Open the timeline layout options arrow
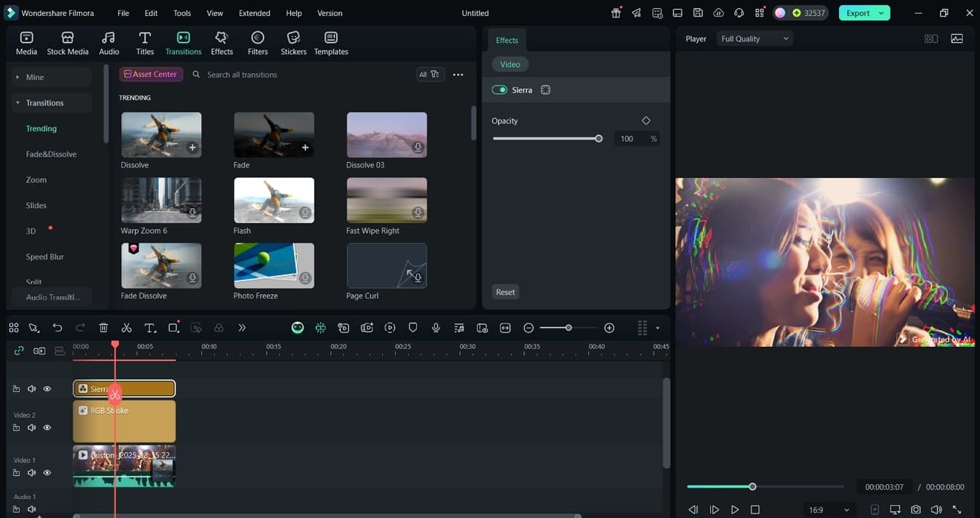The width and height of the screenshot is (980, 518). [657, 328]
